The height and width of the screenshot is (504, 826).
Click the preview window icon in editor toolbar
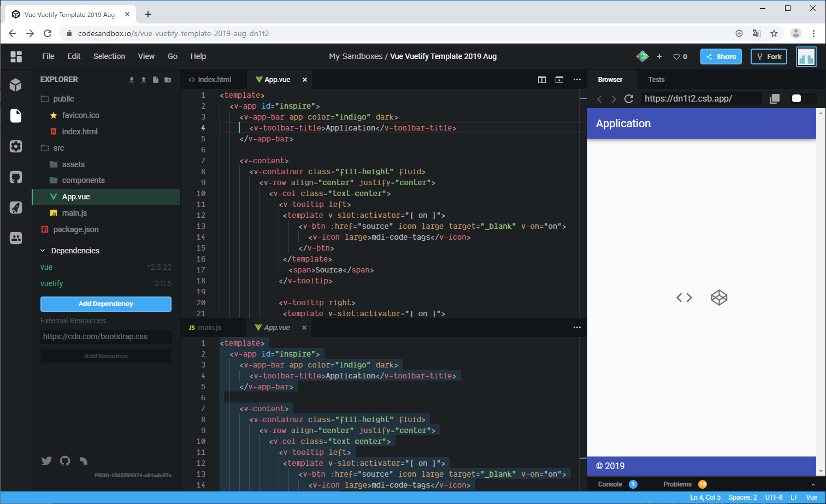(x=559, y=80)
